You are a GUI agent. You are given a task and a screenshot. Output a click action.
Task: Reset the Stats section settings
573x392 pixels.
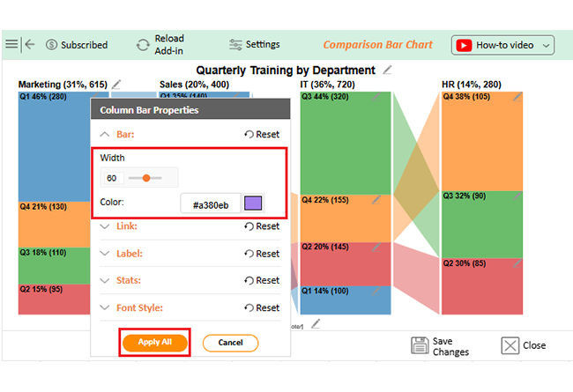point(262,281)
